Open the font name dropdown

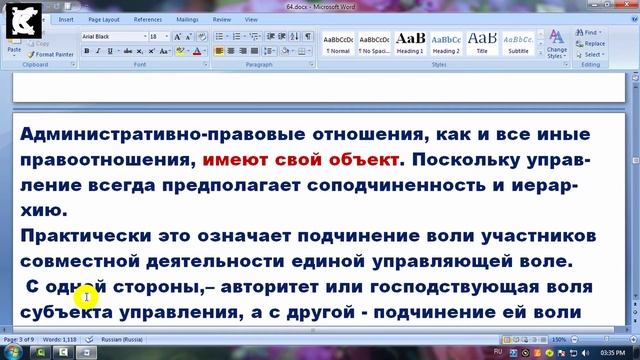144,37
